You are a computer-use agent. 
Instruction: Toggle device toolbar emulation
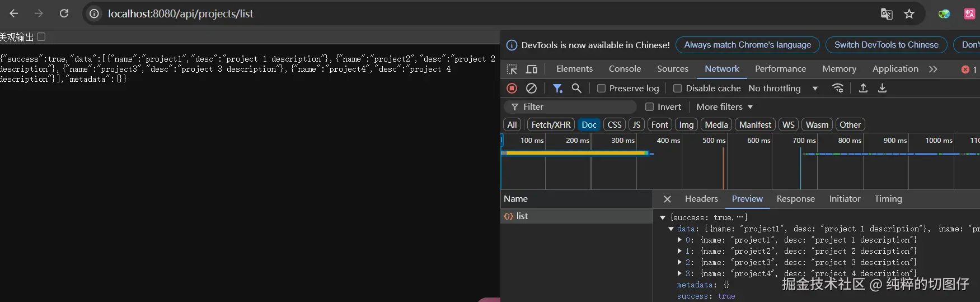pyautogui.click(x=532, y=69)
